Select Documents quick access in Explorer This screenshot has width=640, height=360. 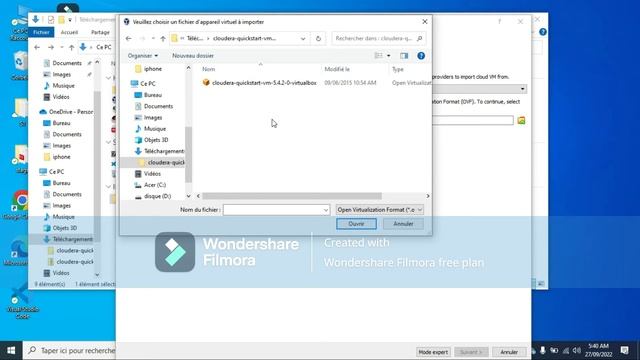[67, 63]
